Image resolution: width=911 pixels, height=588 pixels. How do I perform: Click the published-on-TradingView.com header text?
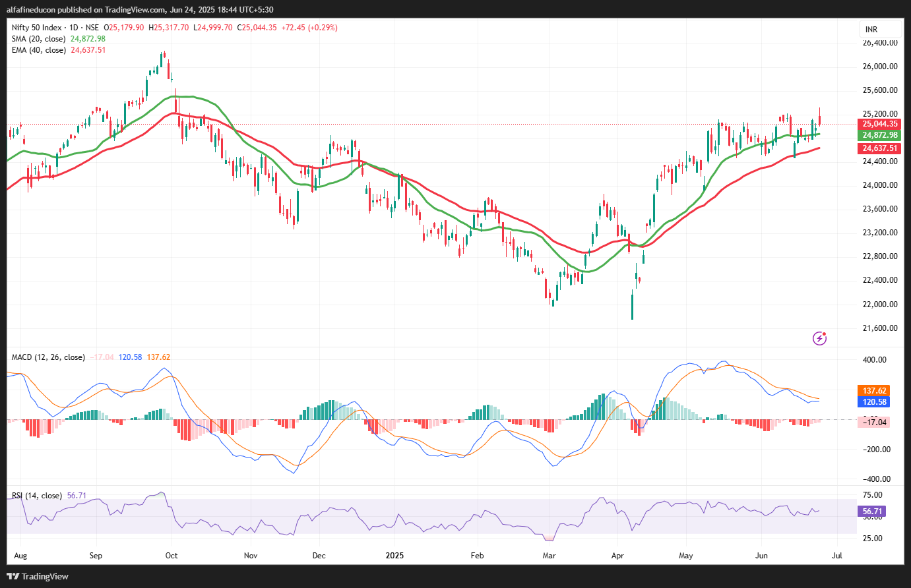coord(140,9)
